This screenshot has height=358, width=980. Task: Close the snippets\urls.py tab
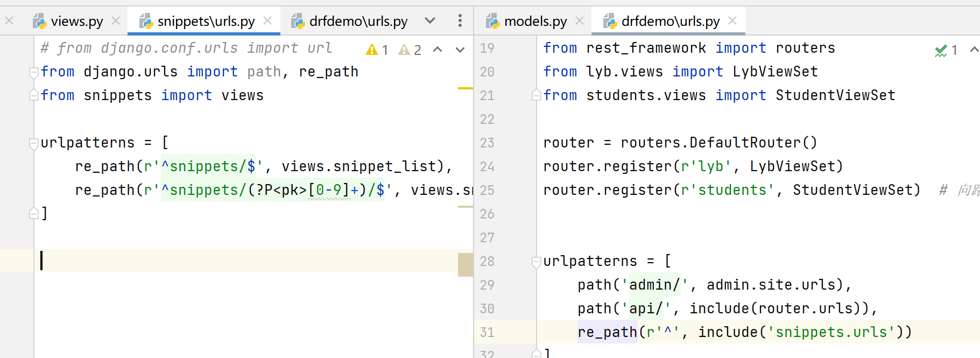267,21
